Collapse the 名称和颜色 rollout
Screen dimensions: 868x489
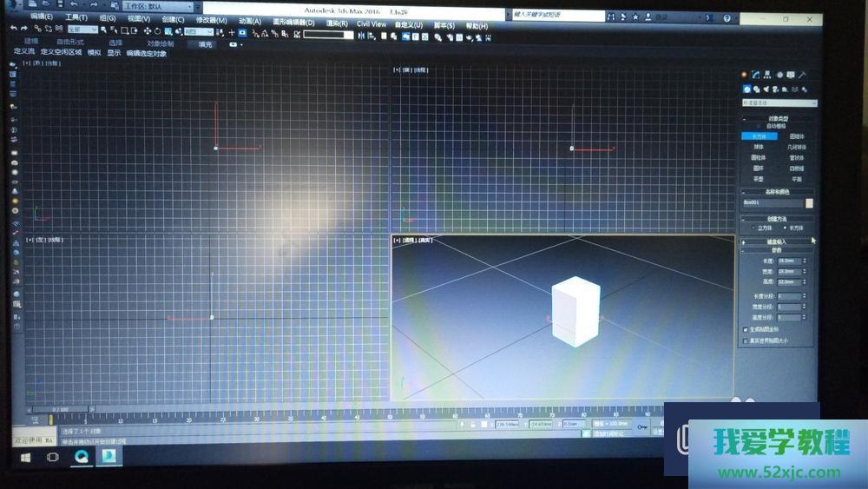(778, 192)
